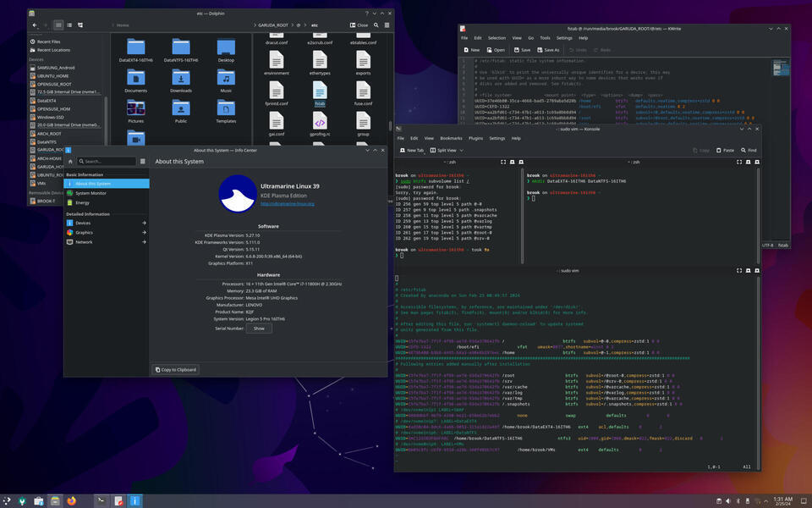
Task: Click Paste in the Konsole toolbar
Action: (x=725, y=151)
